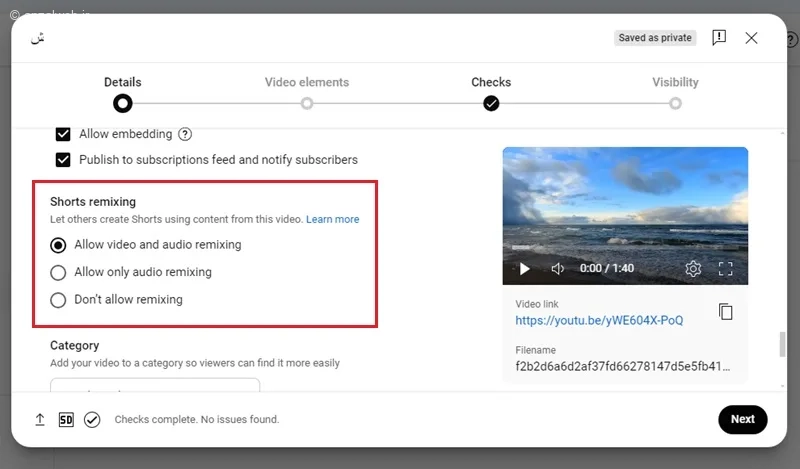800x469 pixels.
Task: Open the Category dropdown
Action: coord(155,385)
